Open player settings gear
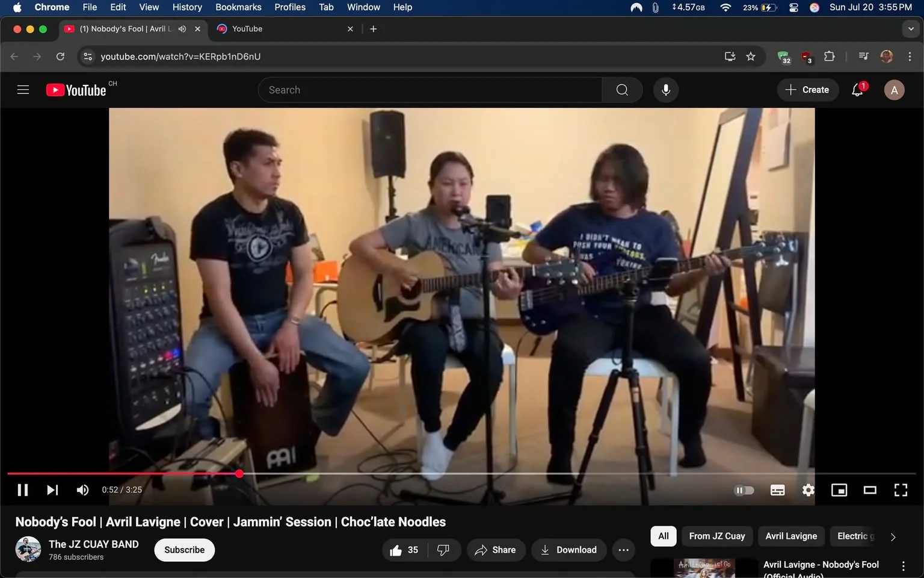The image size is (924, 578). [x=808, y=490]
